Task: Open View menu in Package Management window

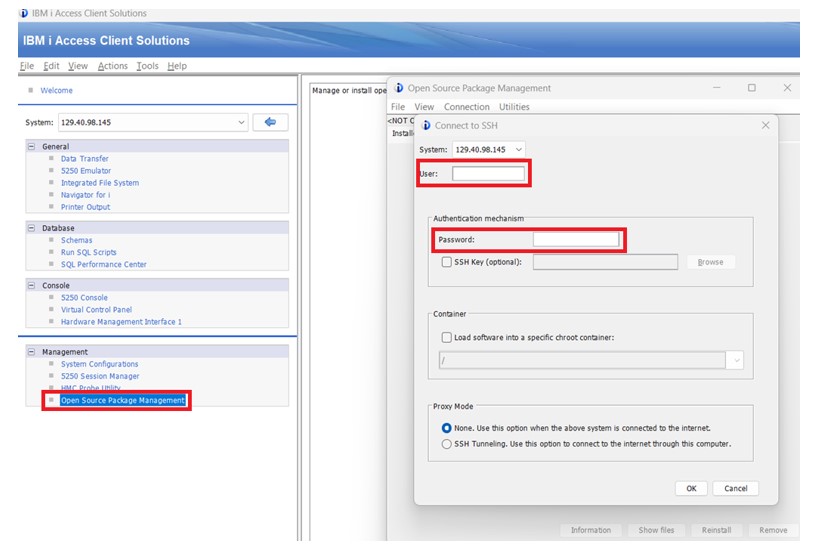Action: 424,107
